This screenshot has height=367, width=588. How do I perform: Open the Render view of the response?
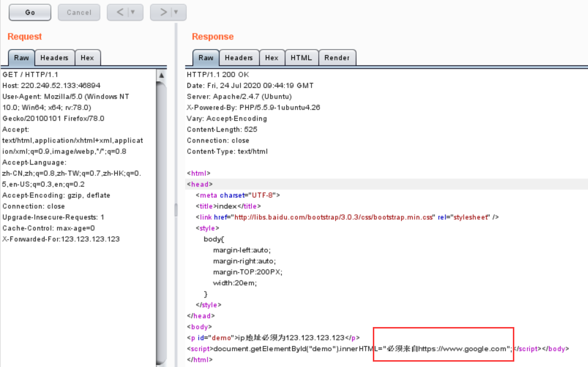[x=337, y=58]
